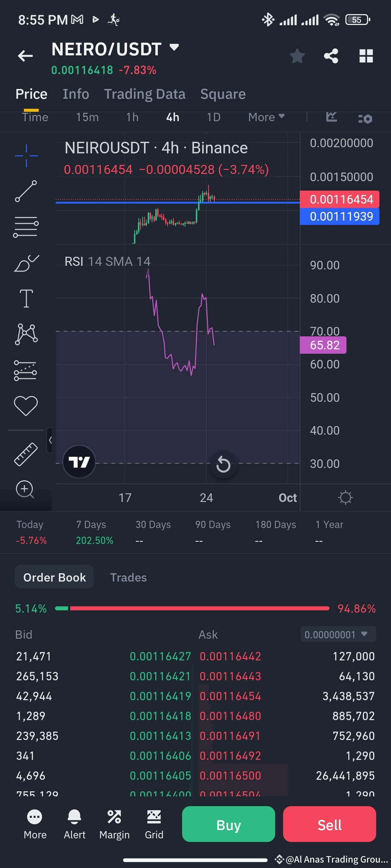Select the Fibonacci retracement tool
Screen dimensions: 391x868
(26, 227)
